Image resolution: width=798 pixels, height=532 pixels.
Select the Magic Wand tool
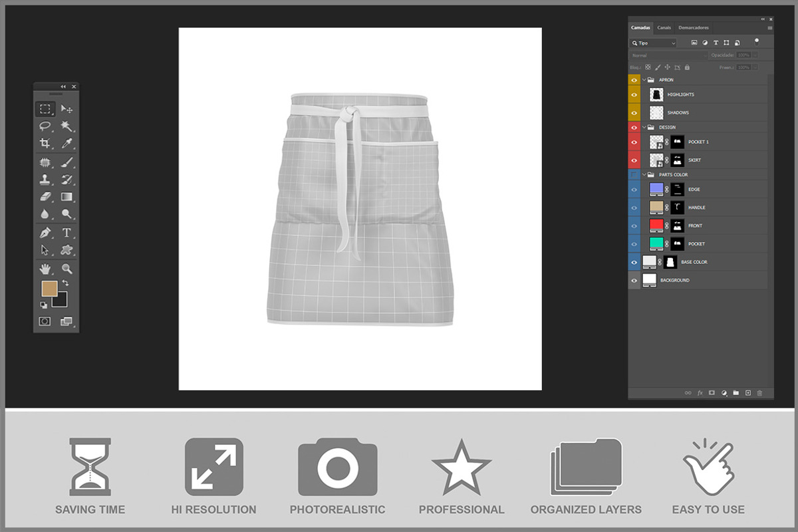click(66, 126)
